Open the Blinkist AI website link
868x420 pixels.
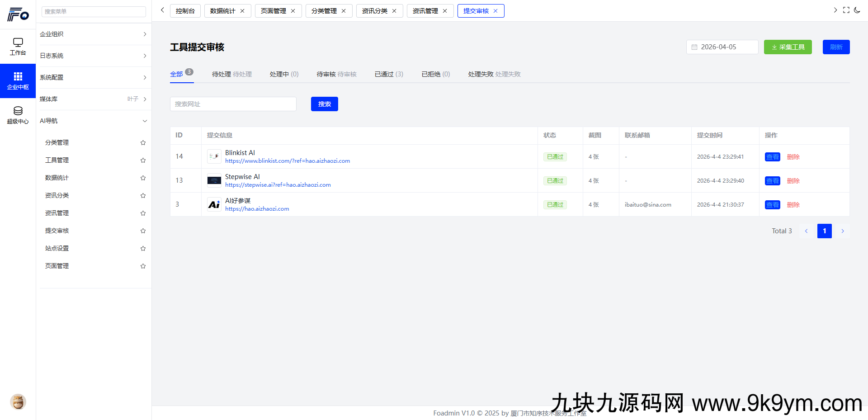[287, 160]
